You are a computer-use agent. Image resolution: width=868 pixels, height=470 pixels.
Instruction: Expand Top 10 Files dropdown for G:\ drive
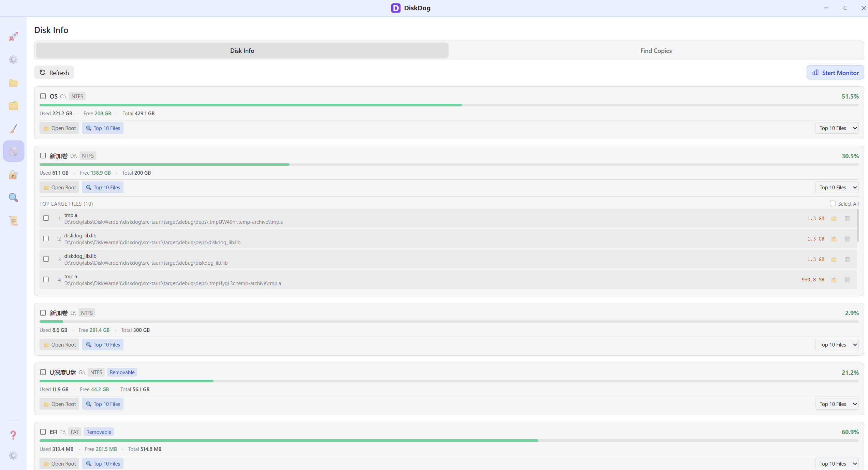pos(837,404)
